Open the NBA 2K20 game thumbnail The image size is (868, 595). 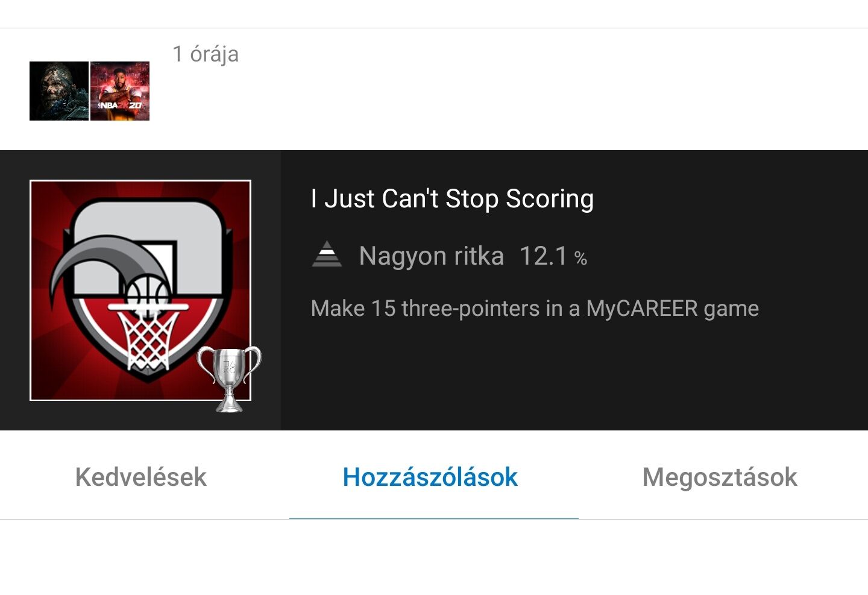(120, 91)
